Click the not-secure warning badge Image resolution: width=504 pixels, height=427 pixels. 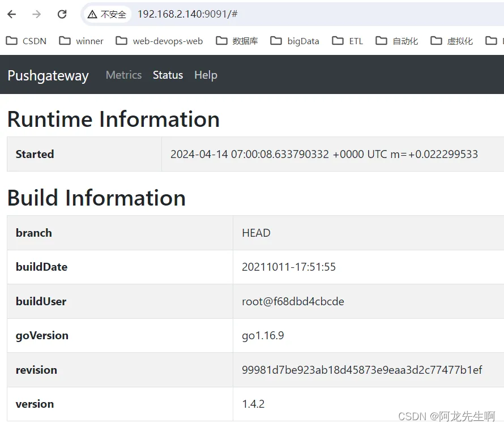[107, 14]
